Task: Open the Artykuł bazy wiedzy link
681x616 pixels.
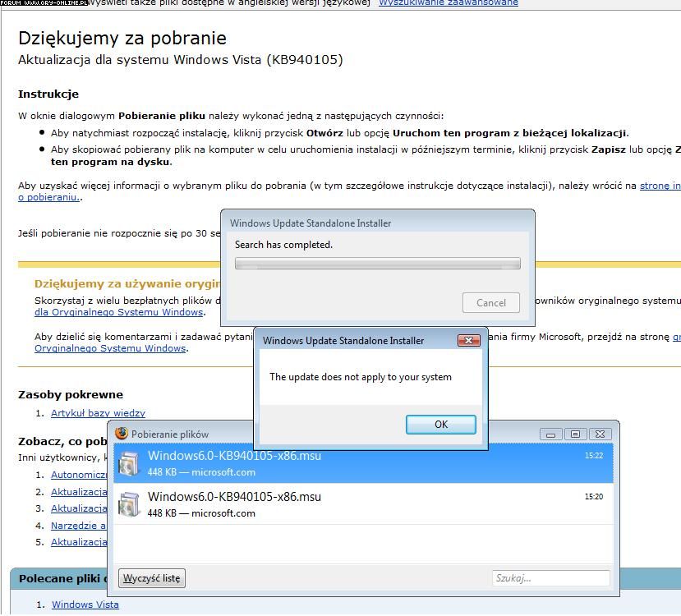Action: click(x=98, y=413)
